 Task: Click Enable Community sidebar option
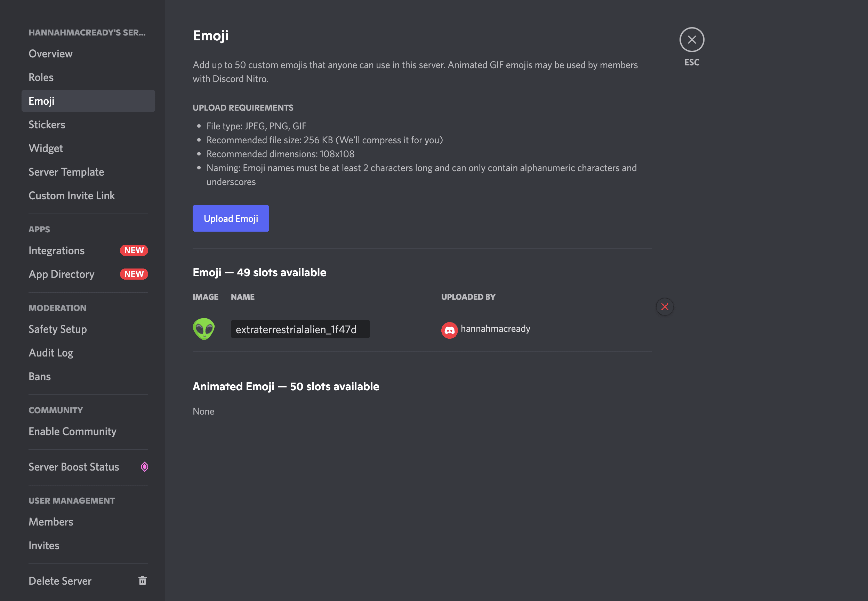click(72, 431)
